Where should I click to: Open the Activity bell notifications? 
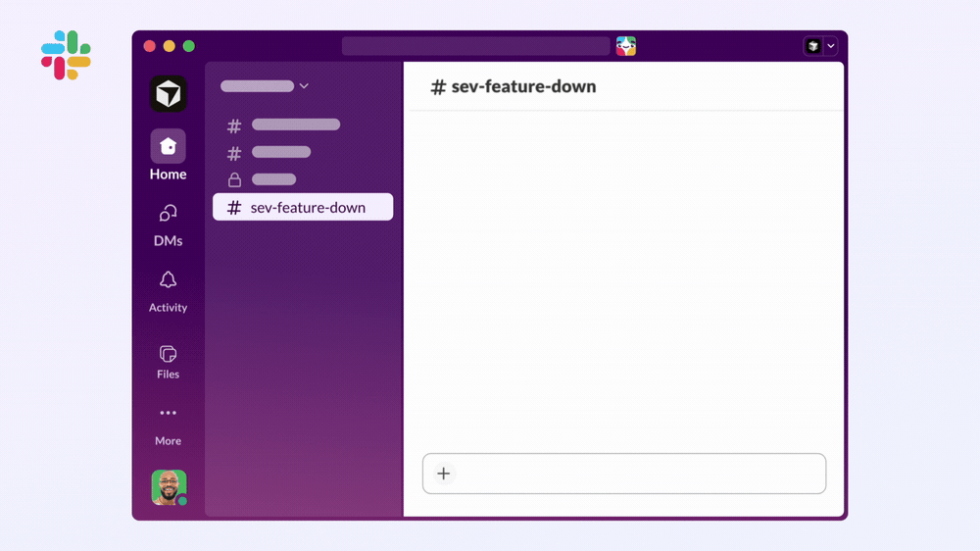pos(168,281)
